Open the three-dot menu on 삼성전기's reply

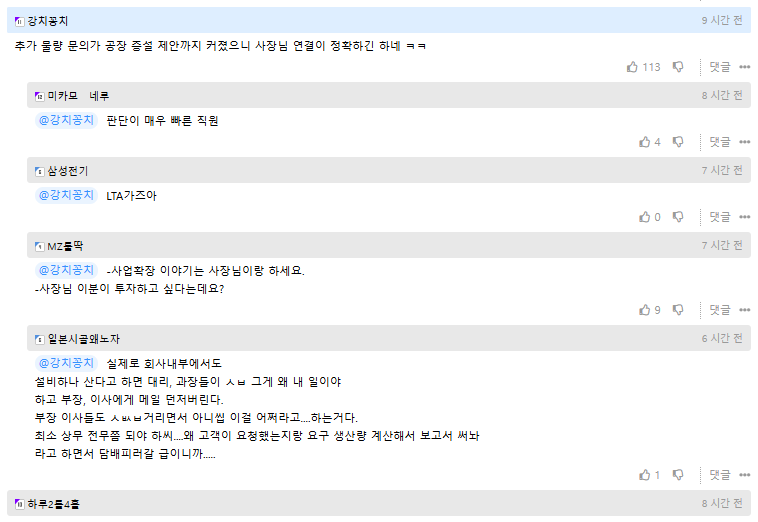pyautogui.click(x=744, y=217)
